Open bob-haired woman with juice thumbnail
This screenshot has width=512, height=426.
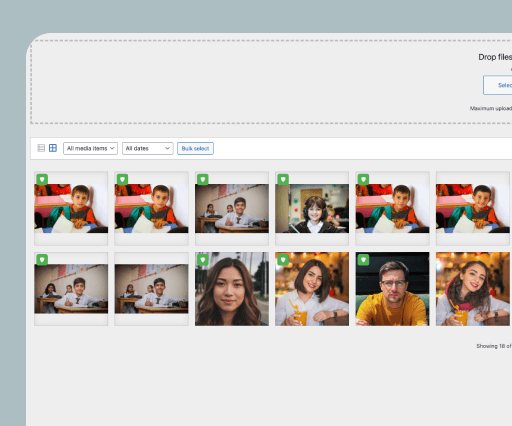[x=312, y=289]
